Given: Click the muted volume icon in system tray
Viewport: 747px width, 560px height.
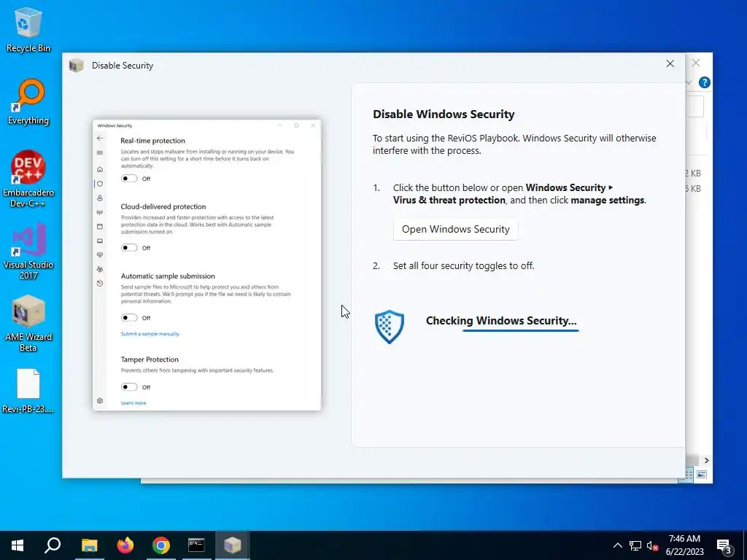Looking at the screenshot, I should coord(652,545).
